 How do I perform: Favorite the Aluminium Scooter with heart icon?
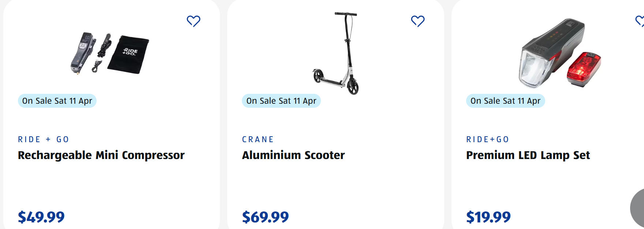pos(418,21)
